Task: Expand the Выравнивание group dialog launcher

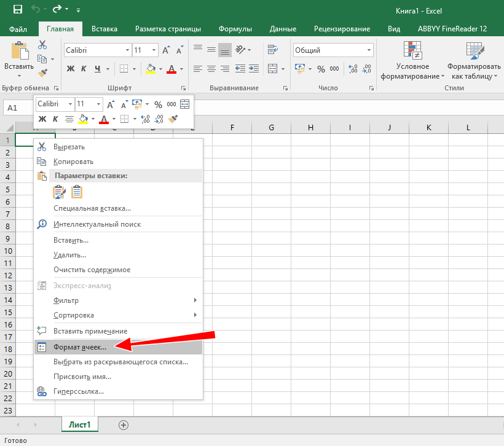Action: click(x=285, y=88)
